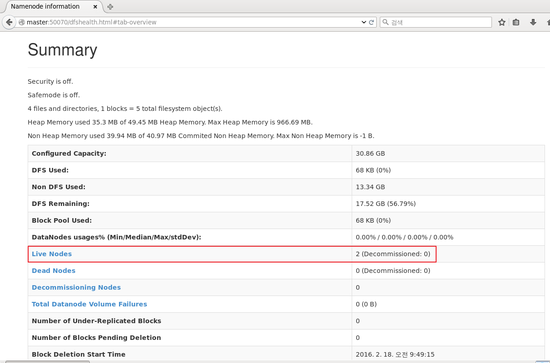Click the address bar URL field
Image resolution: width=550 pixels, height=363 pixels.
[189, 22]
